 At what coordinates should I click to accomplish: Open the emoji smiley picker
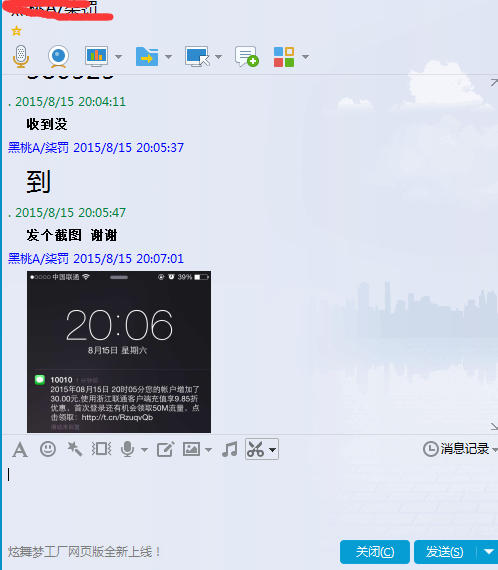coord(48,449)
